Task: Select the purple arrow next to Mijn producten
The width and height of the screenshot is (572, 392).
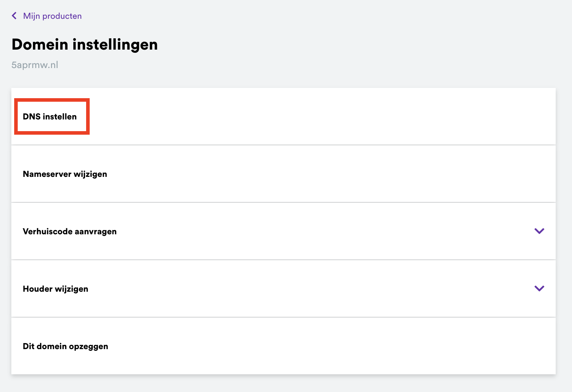Action: (14, 16)
